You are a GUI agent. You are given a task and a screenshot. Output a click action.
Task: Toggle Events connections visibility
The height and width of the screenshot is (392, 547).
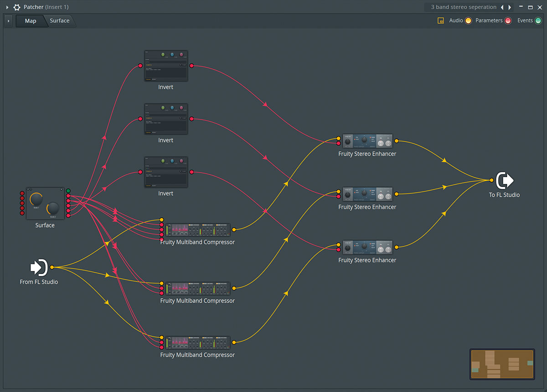tap(538, 20)
